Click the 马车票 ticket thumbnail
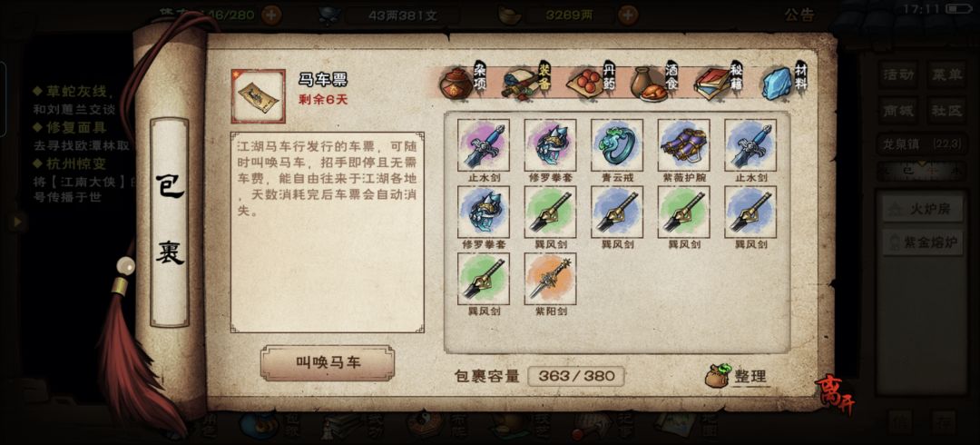Image resolution: width=980 pixels, height=445 pixels. pos(258,95)
